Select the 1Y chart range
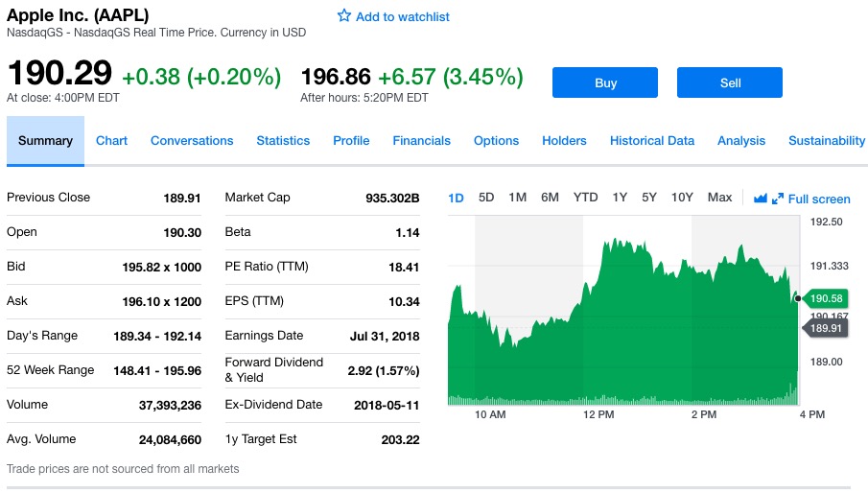The height and width of the screenshot is (493, 868). pyautogui.click(x=620, y=198)
